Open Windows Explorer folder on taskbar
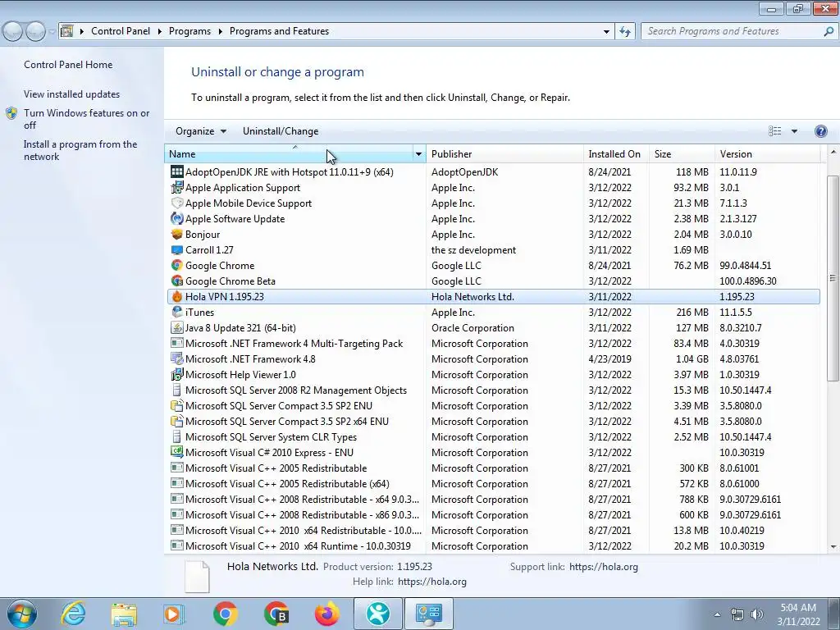Image resolution: width=840 pixels, height=630 pixels. point(124,614)
